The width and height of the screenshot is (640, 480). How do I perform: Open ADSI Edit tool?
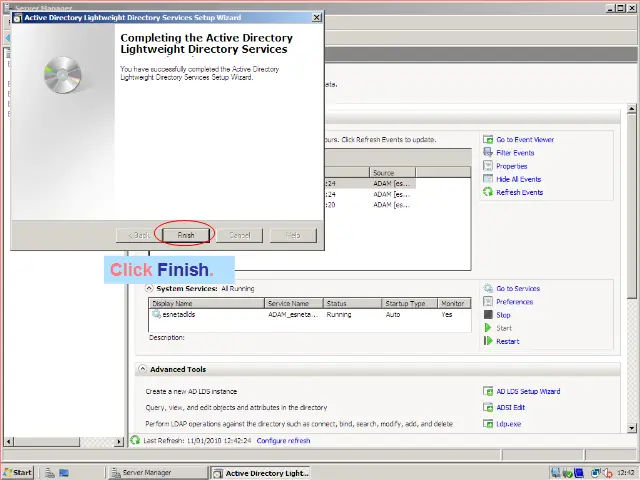(510, 408)
